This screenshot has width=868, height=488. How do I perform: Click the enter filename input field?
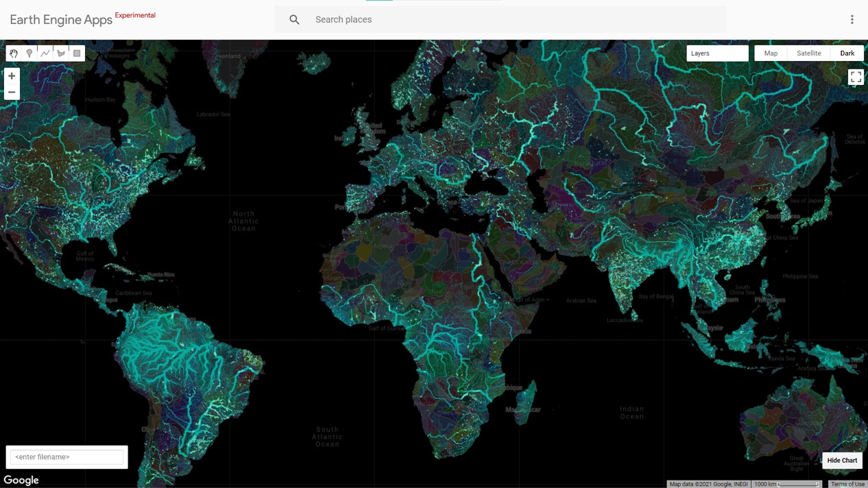point(66,456)
